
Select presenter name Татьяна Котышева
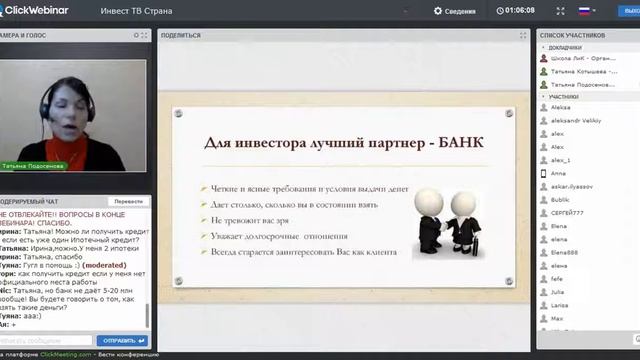pos(584,71)
